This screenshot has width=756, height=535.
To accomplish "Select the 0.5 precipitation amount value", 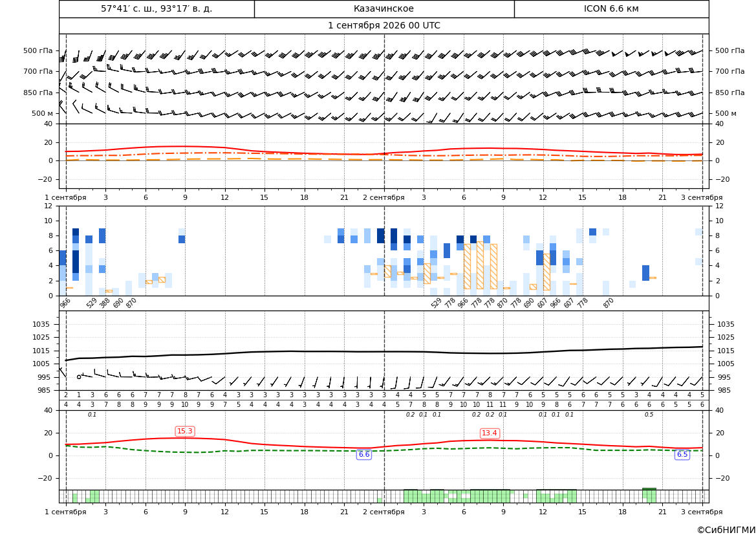I will (649, 415).
